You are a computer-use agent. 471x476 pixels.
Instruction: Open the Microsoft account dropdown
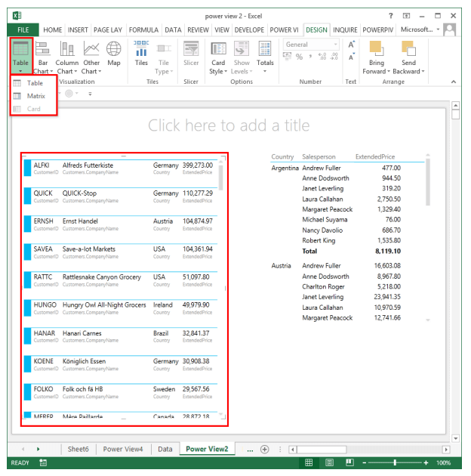tap(420, 29)
